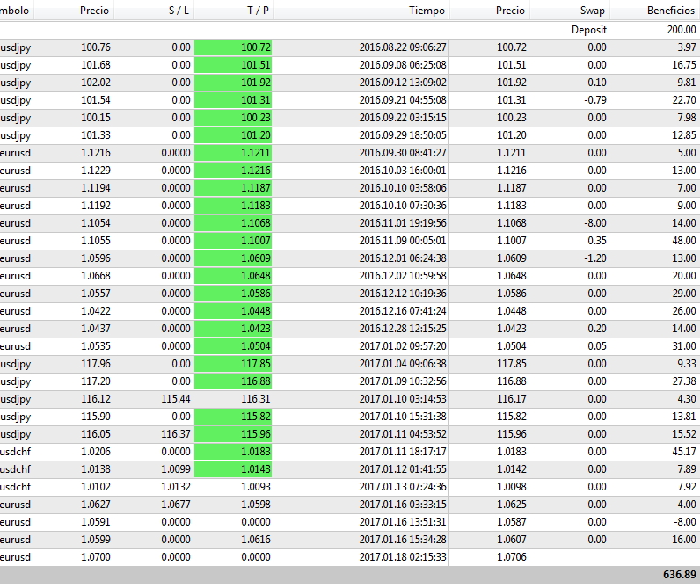This screenshot has height=588, width=700.
Task: Click the Precio header left of S/L
Action: pos(94,11)
